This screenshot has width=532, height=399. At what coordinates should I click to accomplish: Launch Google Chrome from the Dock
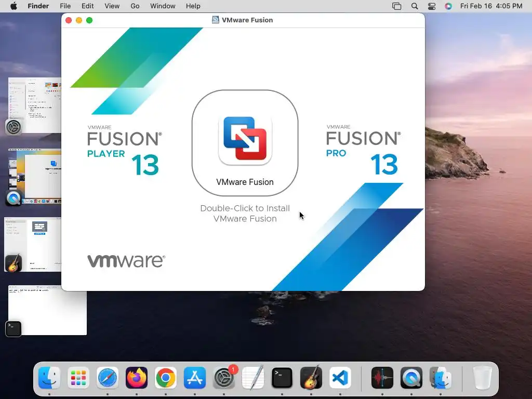pyautogui.click(x=166, y=378)
